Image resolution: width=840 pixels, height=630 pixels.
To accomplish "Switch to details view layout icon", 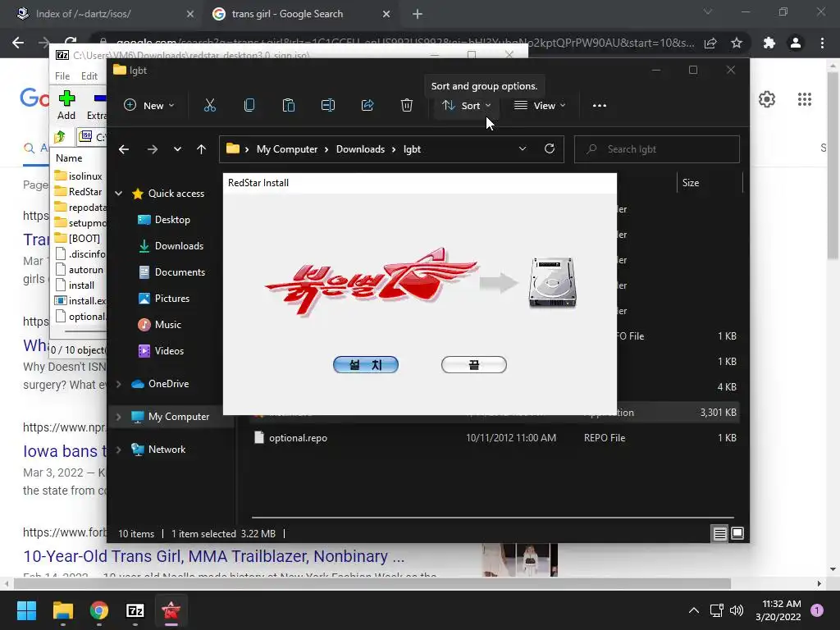I will click(719, 533).
